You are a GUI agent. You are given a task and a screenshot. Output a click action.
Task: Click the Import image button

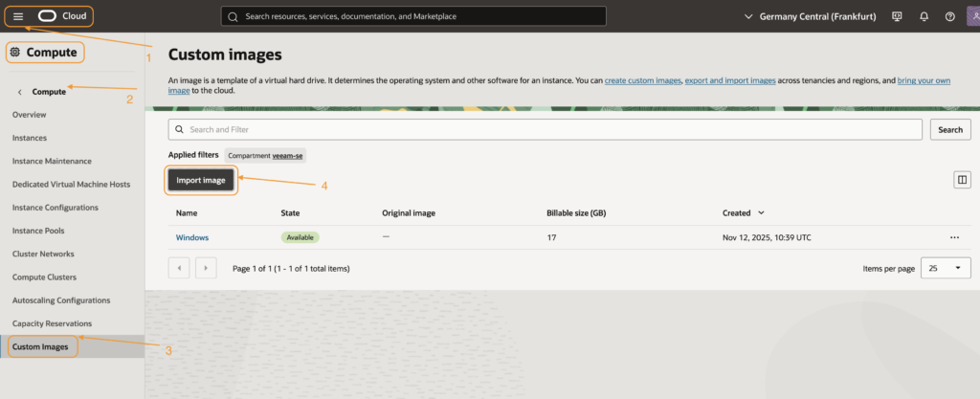[201, 180]
